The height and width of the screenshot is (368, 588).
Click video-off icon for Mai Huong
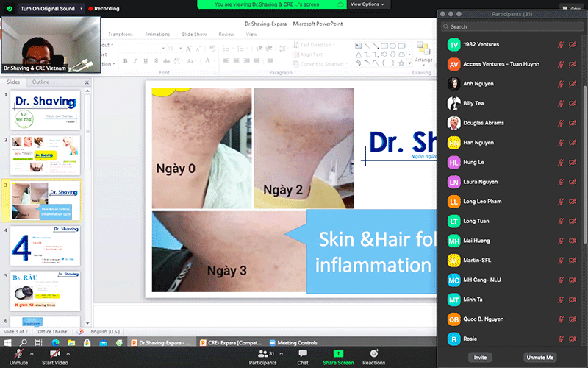573,241
